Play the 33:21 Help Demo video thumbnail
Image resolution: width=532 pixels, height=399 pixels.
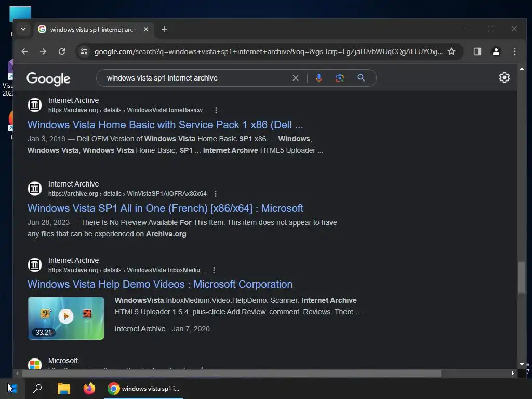[66, 318]
